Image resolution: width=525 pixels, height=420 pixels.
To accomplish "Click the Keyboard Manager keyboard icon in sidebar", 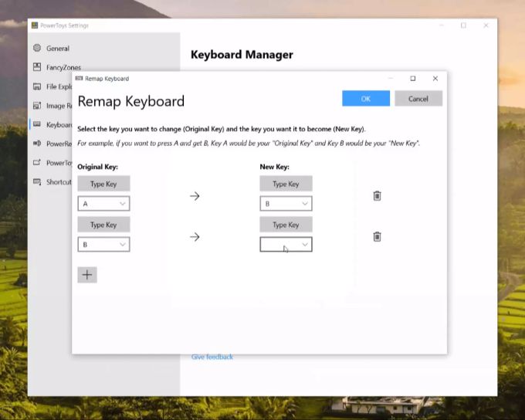I will (37, 124).
